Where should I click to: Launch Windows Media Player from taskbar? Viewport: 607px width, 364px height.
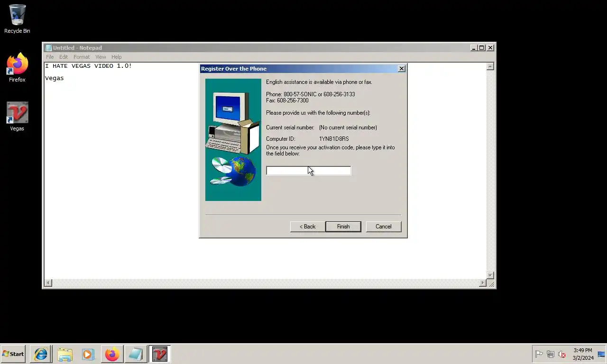(88, 354)
